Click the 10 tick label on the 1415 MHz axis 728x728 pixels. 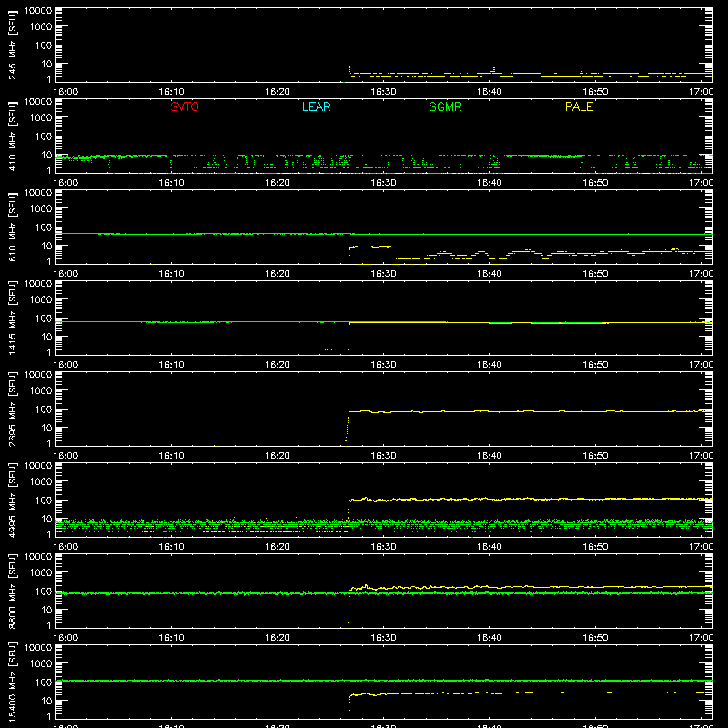(x=46, y=337)
